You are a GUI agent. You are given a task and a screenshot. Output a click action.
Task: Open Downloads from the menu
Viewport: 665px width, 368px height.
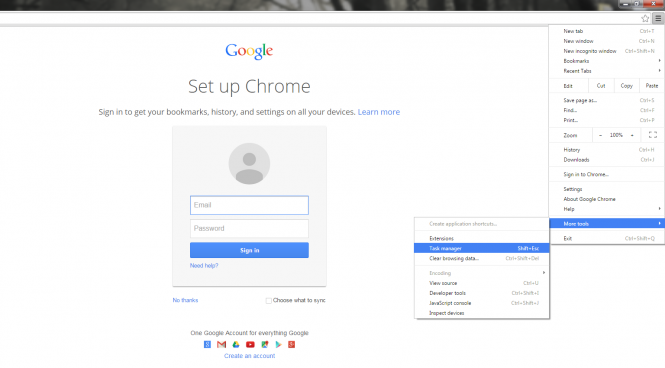(x=607, y=160)
